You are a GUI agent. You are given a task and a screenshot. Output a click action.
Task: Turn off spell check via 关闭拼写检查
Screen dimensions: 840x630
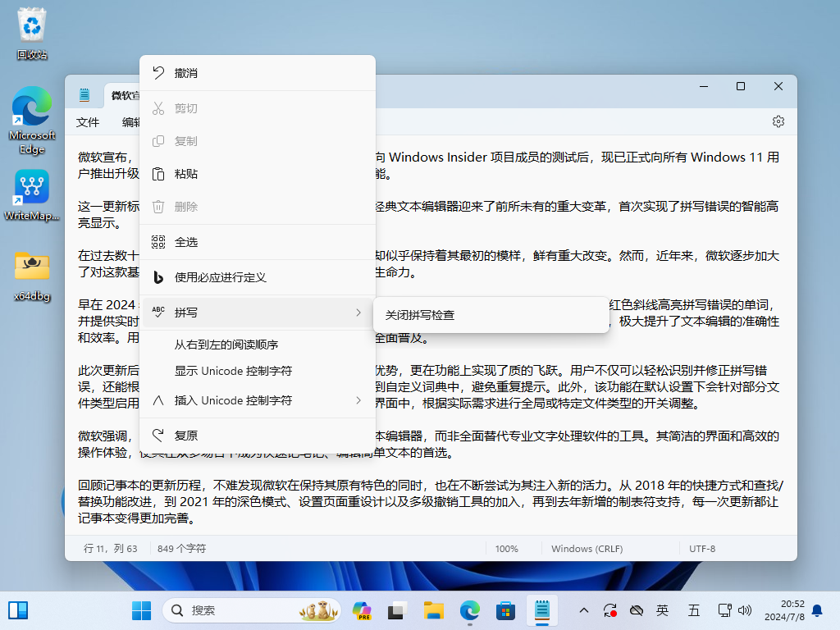pos(422,314)
